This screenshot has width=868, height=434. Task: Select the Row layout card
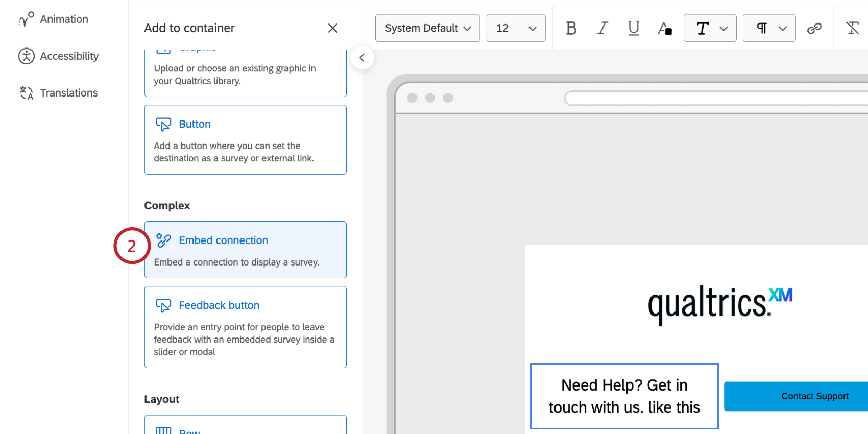(246, 425)
